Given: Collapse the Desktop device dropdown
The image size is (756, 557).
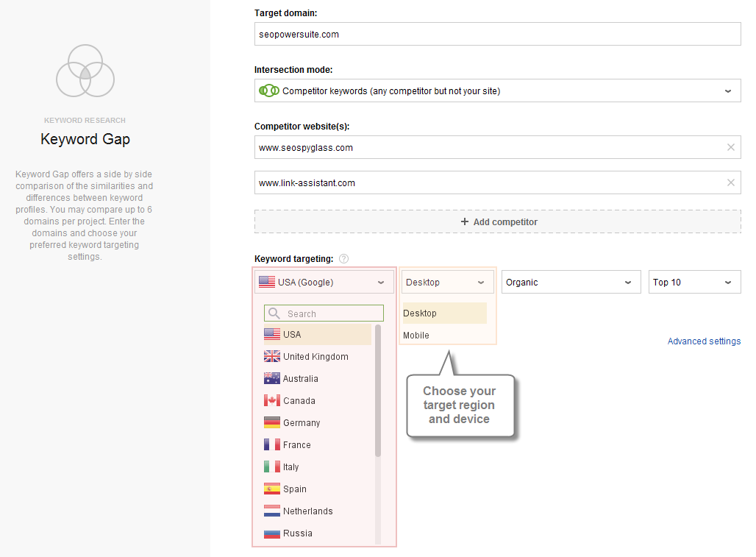Looking at the screenshot, I should (448, 282).
